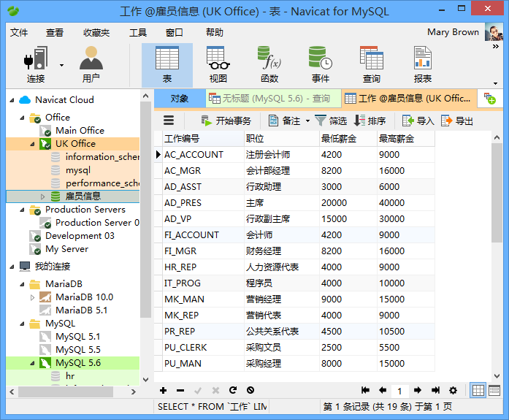This screenshot has width=509, height=420.
Task: Click the 最低薪金 column header
Action: [x=348, y=139]
